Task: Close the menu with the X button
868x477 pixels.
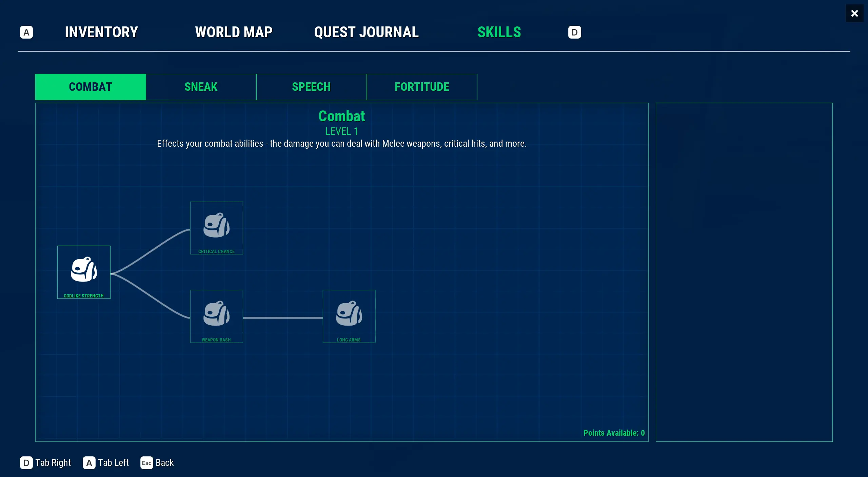Action: tap(854, 13)
